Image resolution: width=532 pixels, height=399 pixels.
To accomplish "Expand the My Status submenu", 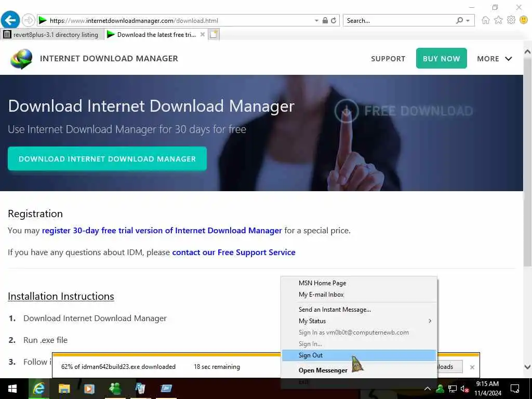I will tap(359, 321).
